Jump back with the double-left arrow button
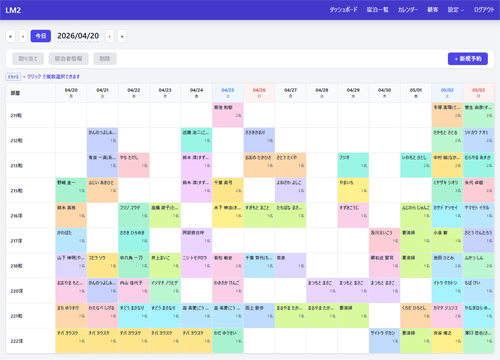500x360 pixels. click(10, 36)
